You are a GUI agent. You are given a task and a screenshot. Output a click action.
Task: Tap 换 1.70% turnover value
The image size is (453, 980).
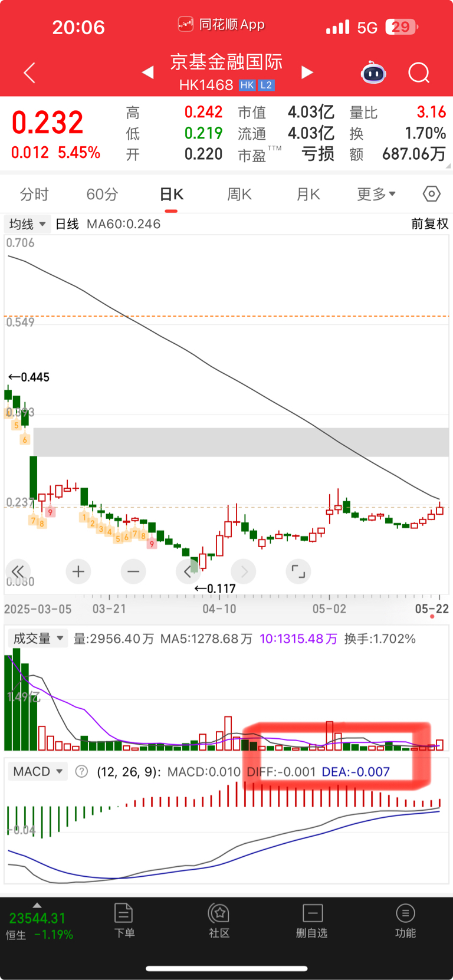click(x=425, y=133)
